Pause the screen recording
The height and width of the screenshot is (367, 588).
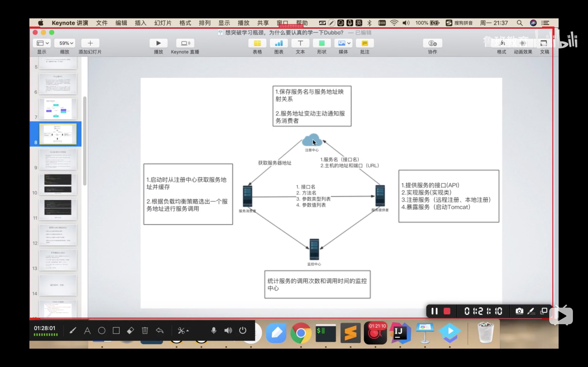434,311
